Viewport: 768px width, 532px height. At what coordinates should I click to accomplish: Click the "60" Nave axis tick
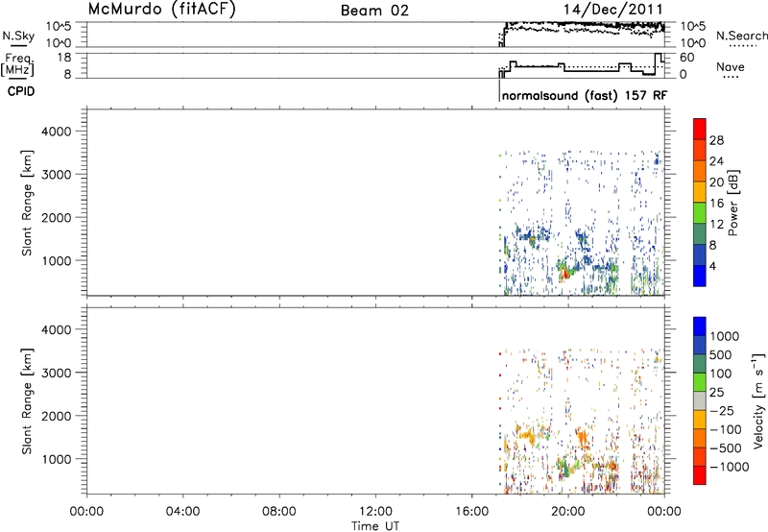coord(687,58)
